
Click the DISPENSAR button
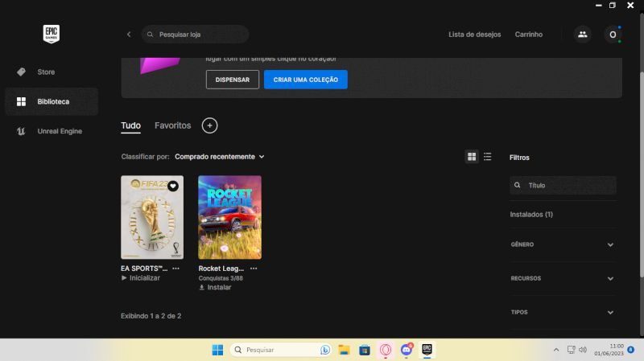click(x=233, y=80)
